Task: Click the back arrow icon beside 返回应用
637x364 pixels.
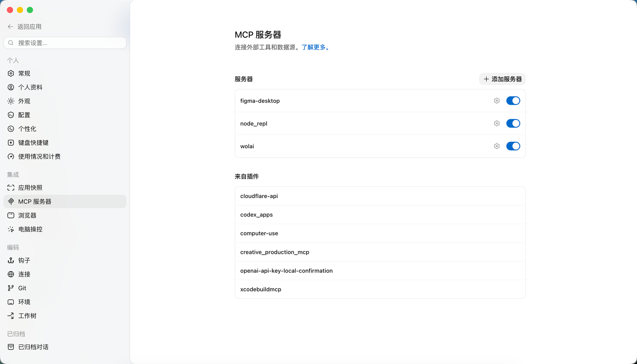Action: point(10,27)
